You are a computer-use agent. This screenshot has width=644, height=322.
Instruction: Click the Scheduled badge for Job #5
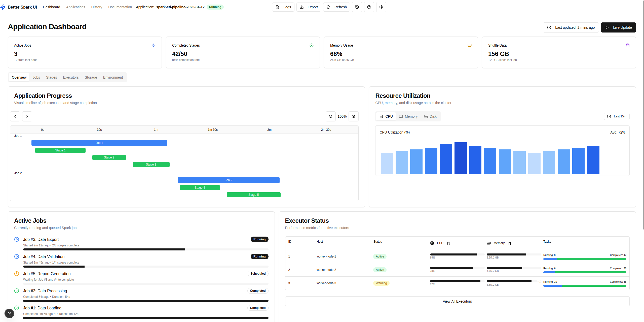tap(258, 274)
